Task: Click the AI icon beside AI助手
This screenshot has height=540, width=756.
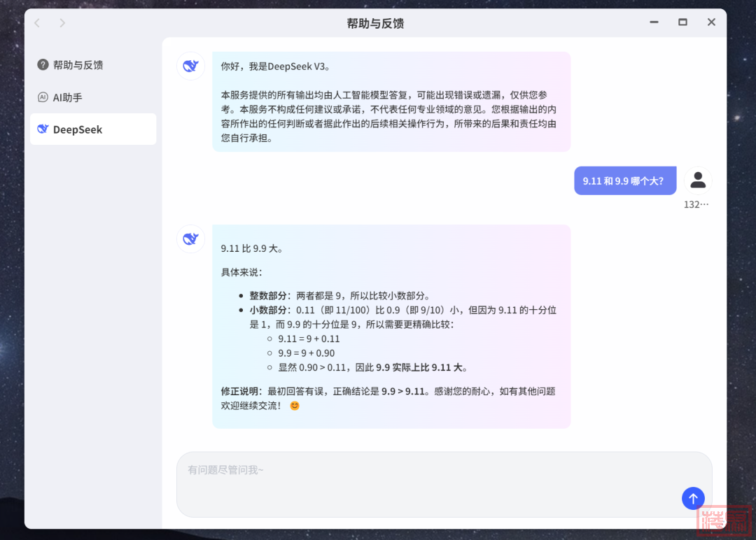Action: (43, 97)
